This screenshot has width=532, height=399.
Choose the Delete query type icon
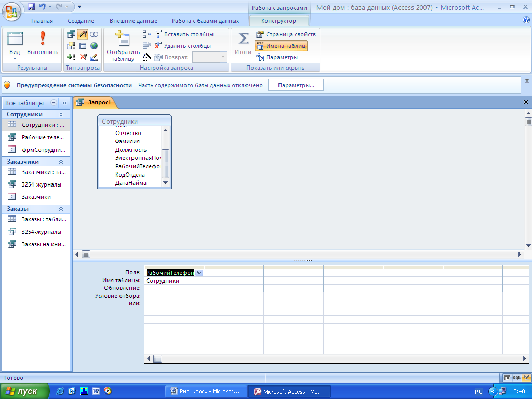[83, 57]
